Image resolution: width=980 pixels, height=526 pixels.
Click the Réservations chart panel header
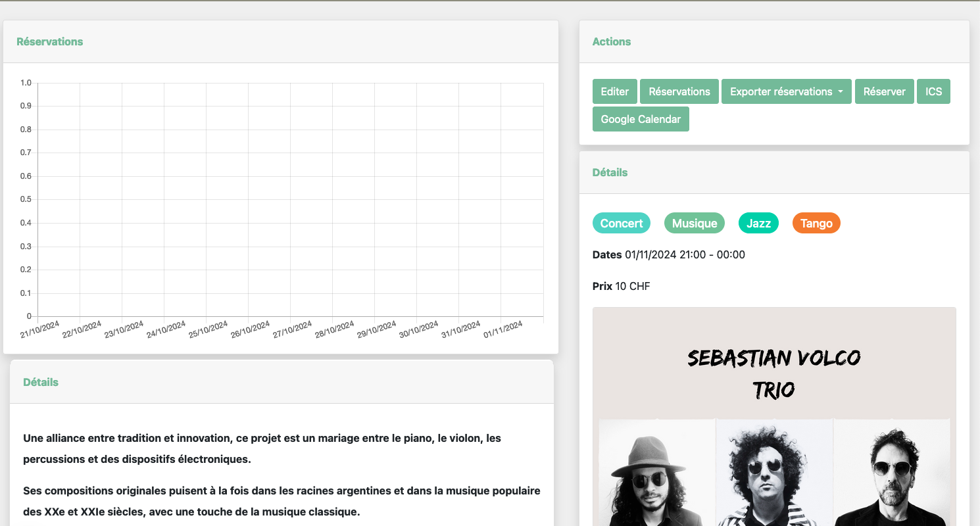(50, 41)
